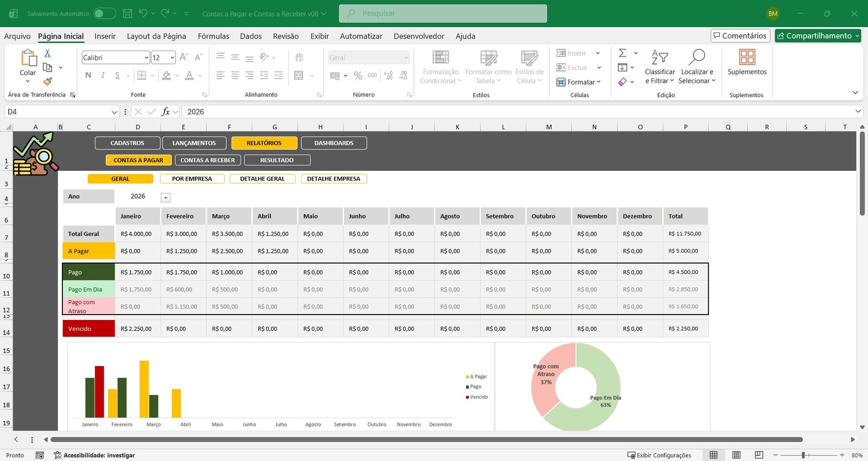Toggle the Salvamento Automático switch
Image resolution: width=868 pixels, height=461 pixels.
pyautogui.click(x=104, y=14)
